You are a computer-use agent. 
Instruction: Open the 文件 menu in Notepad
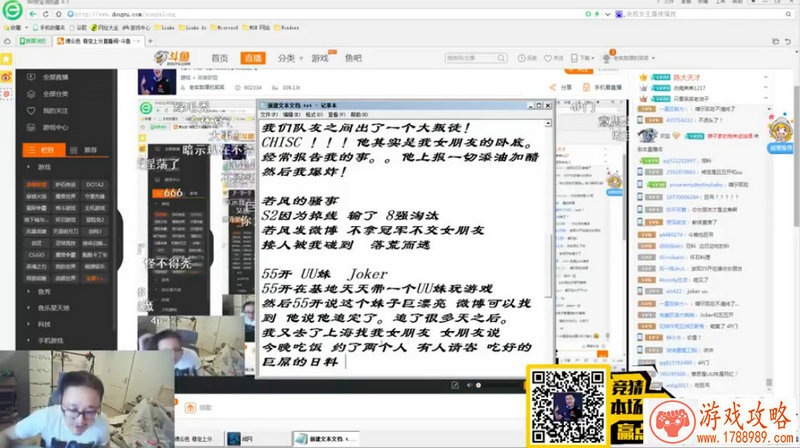pos(269,115)
